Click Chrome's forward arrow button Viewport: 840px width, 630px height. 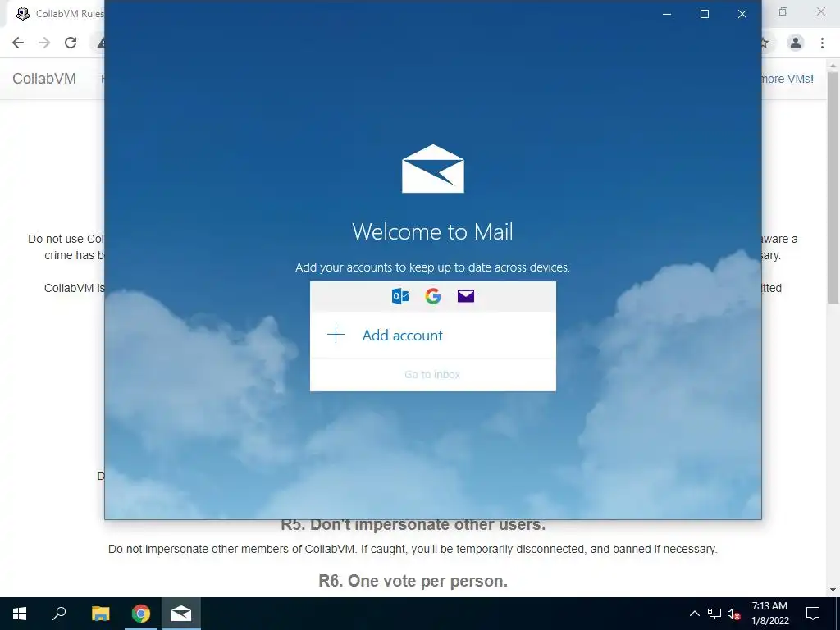(x=44, y=43)
